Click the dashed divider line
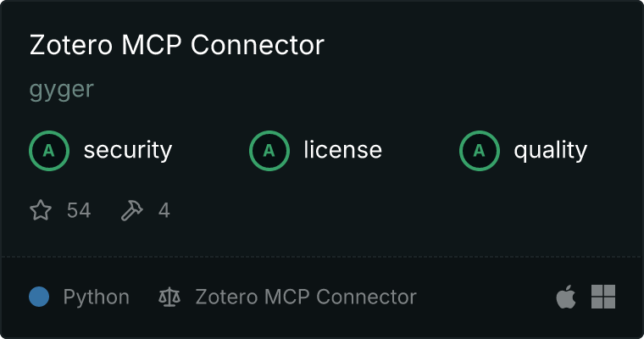Image resolution: width=644 pixels, height=339 pixels. (x=322, y=257)
